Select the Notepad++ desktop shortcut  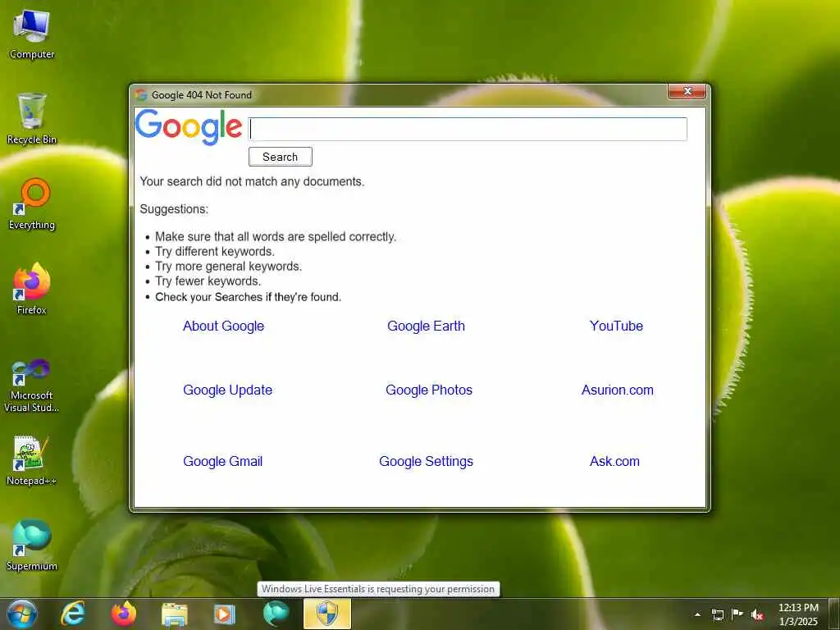(32, 461)
